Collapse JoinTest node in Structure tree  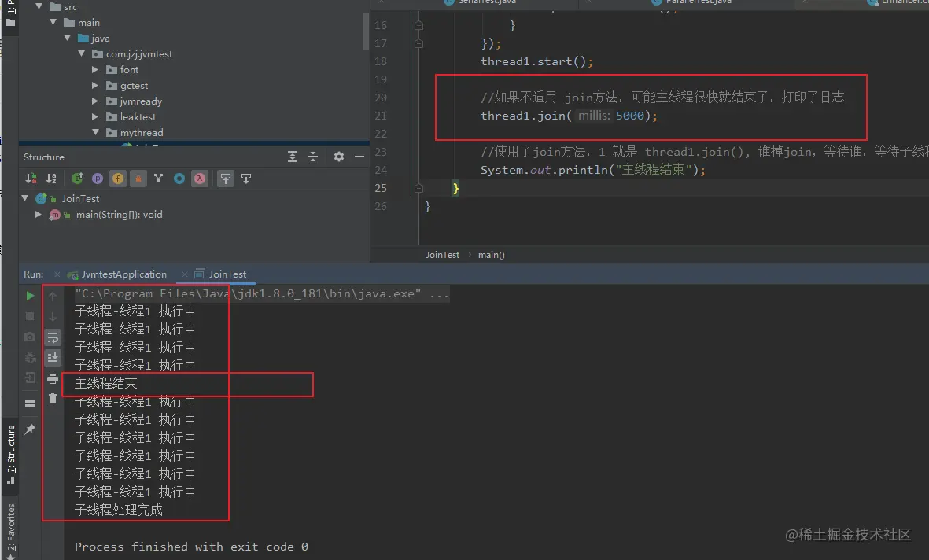pos(25,198)
